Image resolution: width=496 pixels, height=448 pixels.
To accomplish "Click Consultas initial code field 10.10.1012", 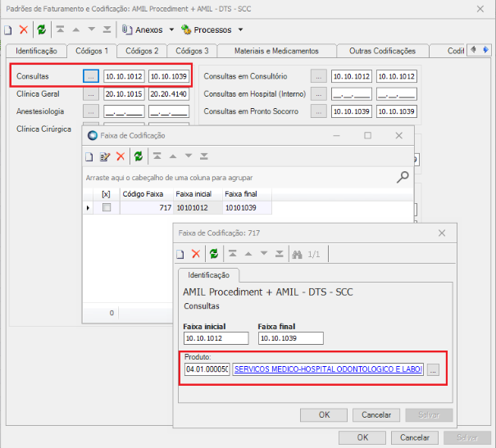I will 124,76.
